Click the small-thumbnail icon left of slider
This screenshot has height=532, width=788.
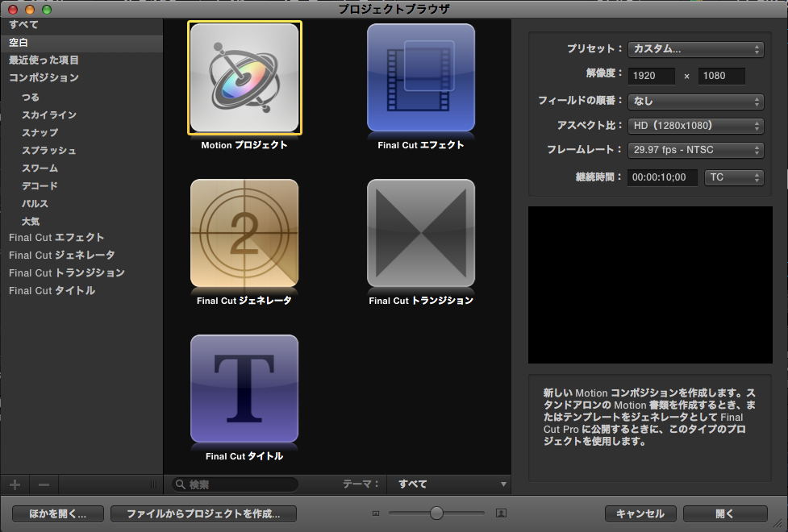point(376,513)
